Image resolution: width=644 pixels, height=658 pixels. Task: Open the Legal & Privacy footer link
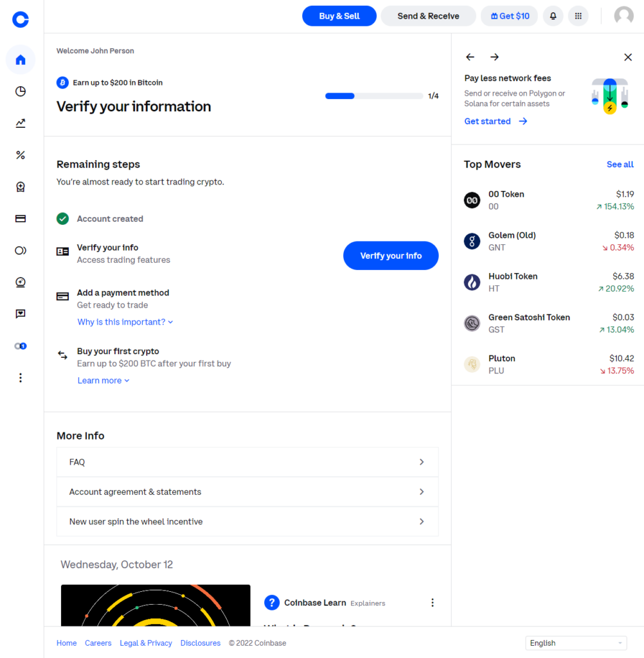[x=146, y=643]
